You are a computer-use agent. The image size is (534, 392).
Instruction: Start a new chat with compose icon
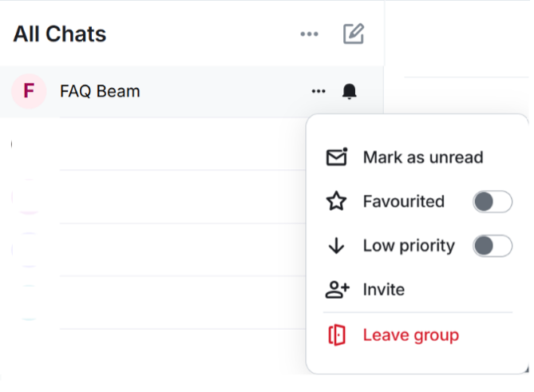pos(354,34)
